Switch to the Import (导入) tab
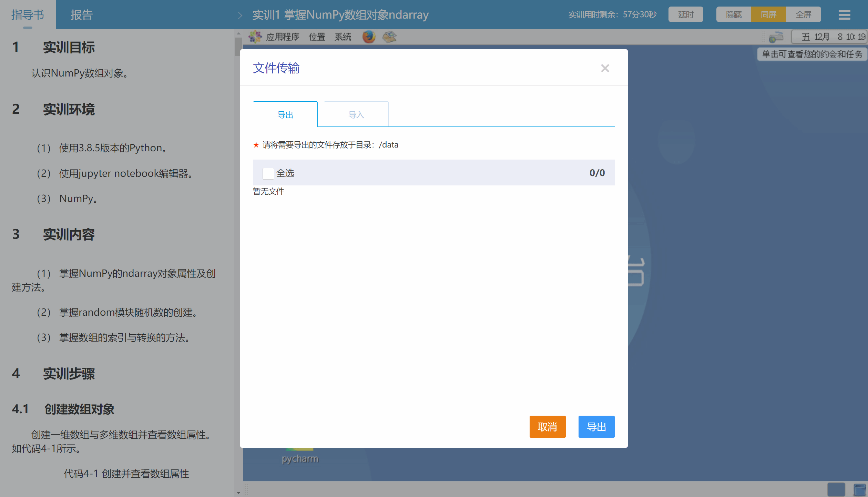The height and width of the screenshot is (497, 868). [356, 114]
